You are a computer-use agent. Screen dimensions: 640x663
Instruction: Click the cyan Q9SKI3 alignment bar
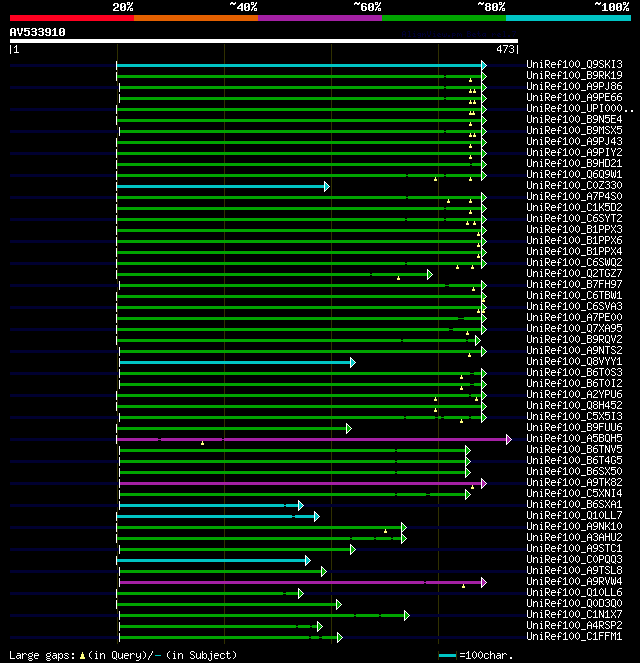coord(299,66)
